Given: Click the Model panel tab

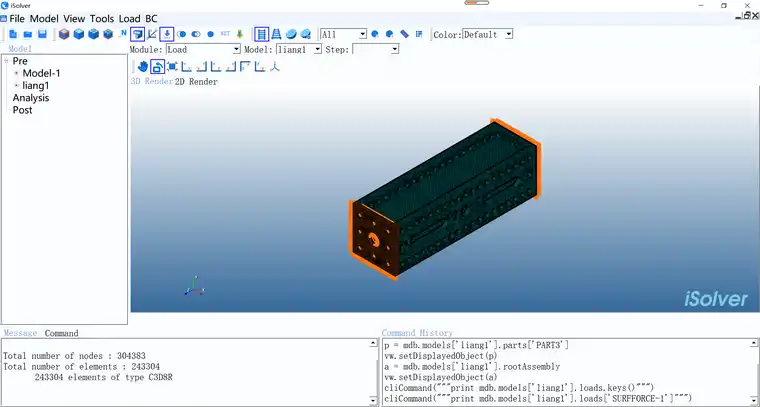Looking at the screenshot, I should (20, 48).
